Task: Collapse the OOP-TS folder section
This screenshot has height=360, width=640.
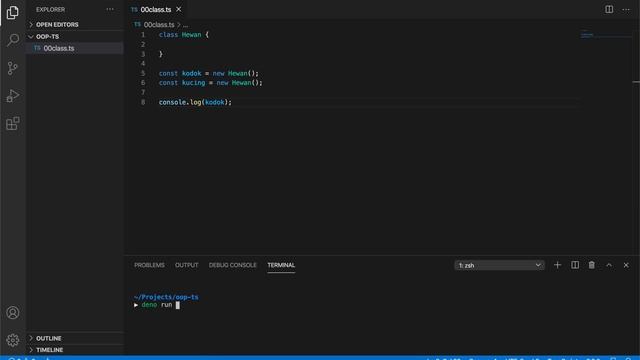Action: click(x=75, y=36)
